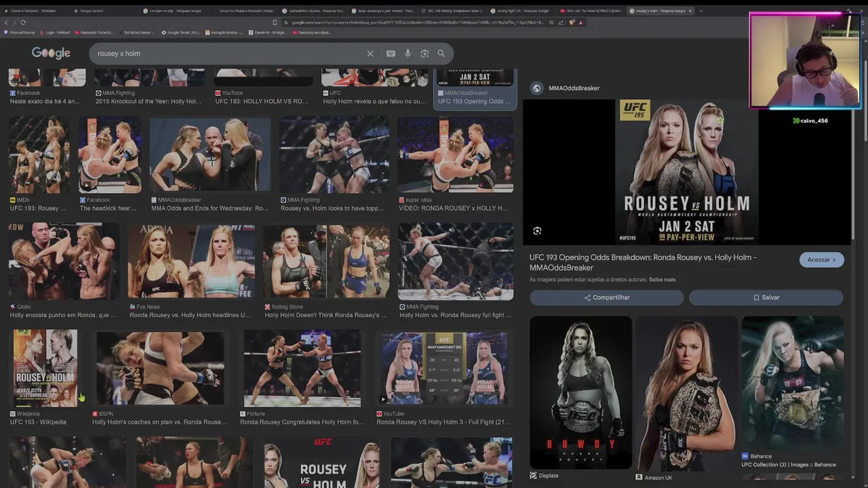868x488 pixels.
Task: Click UFC 193: HOLLY HOLM VS RO... YouTube caption
Action: 262,102
